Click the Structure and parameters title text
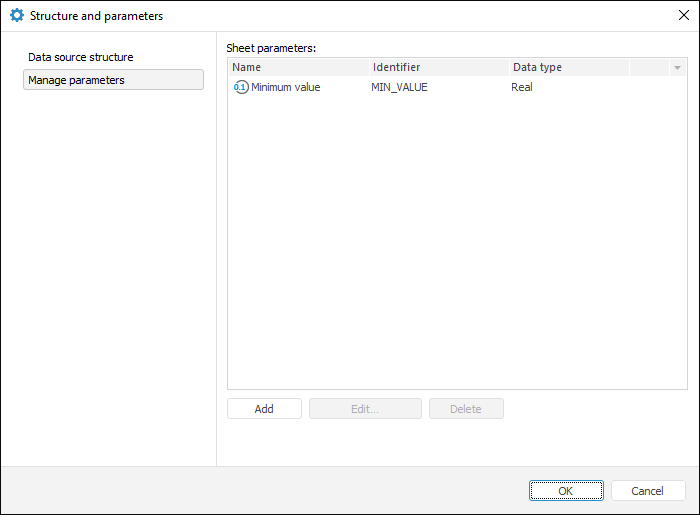 point(96,16)
